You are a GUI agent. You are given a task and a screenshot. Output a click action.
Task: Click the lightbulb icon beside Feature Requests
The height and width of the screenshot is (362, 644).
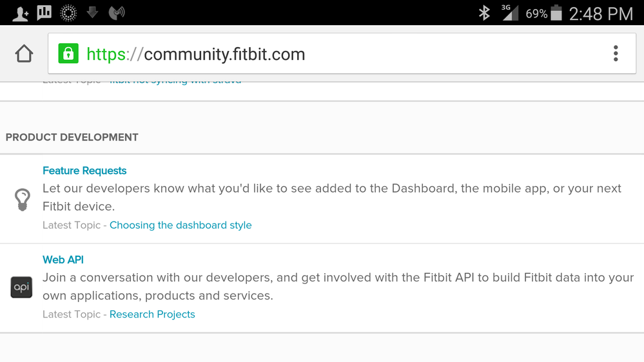(x=22, y=200)
